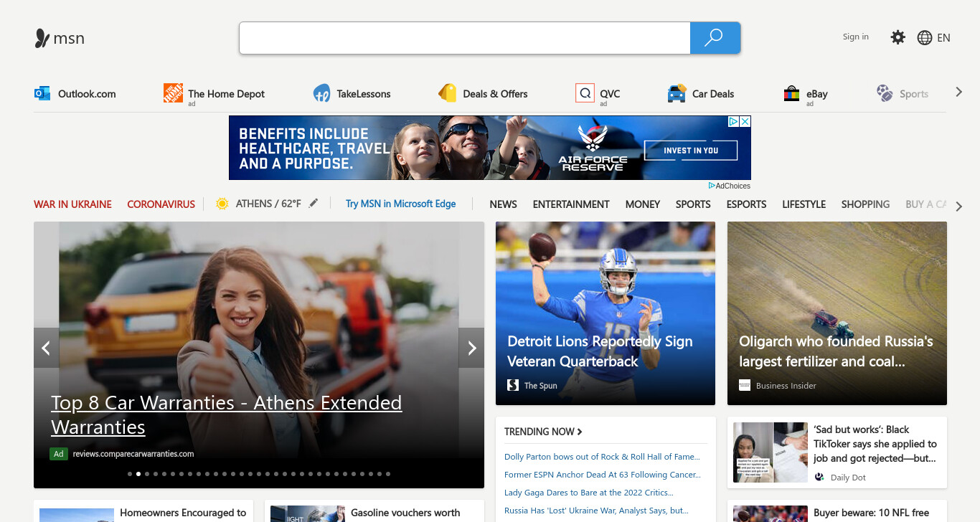This screenshot has height=522, width=980.
Task: Click The Home Depot orange logo
Action: pyautogui.click(x=173, y=93)
